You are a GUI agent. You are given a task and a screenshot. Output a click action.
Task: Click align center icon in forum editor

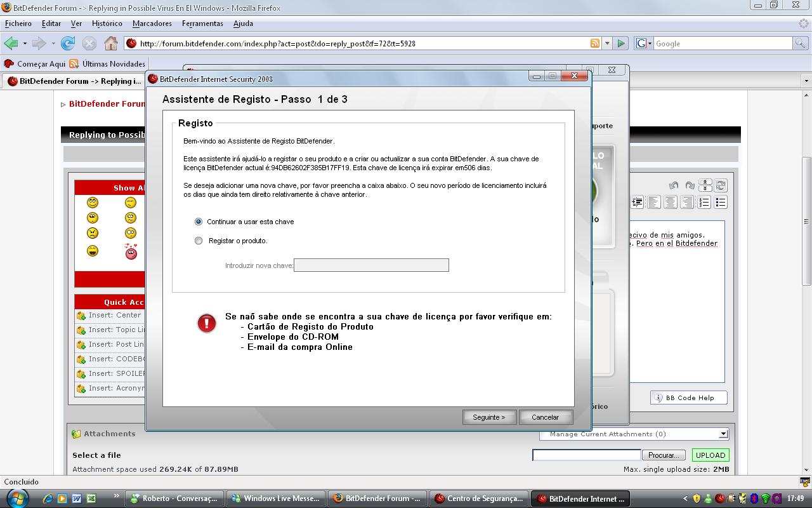click(x=671, y=203)
